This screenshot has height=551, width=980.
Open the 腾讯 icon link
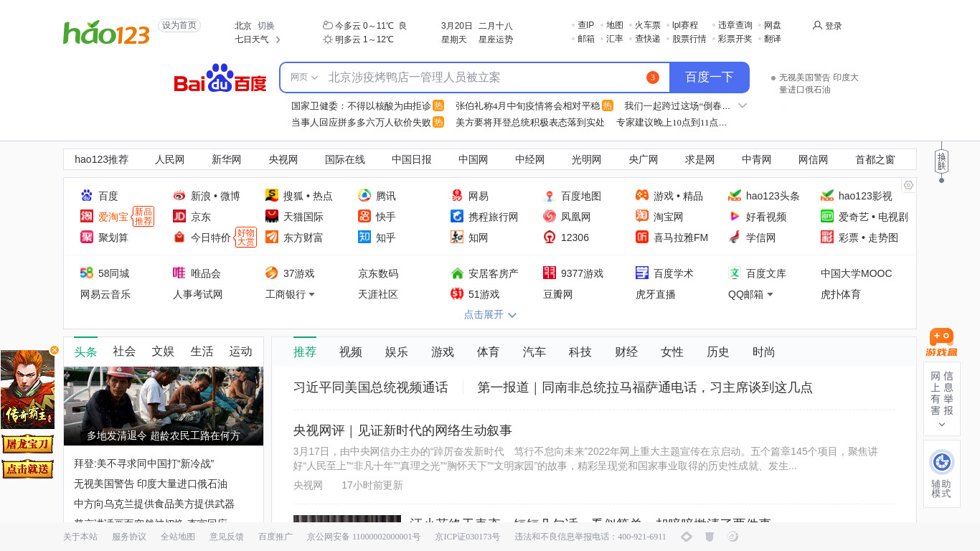(364, 196)
